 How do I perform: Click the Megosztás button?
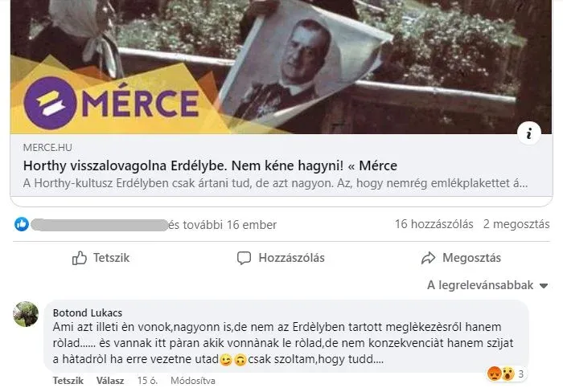461,258
